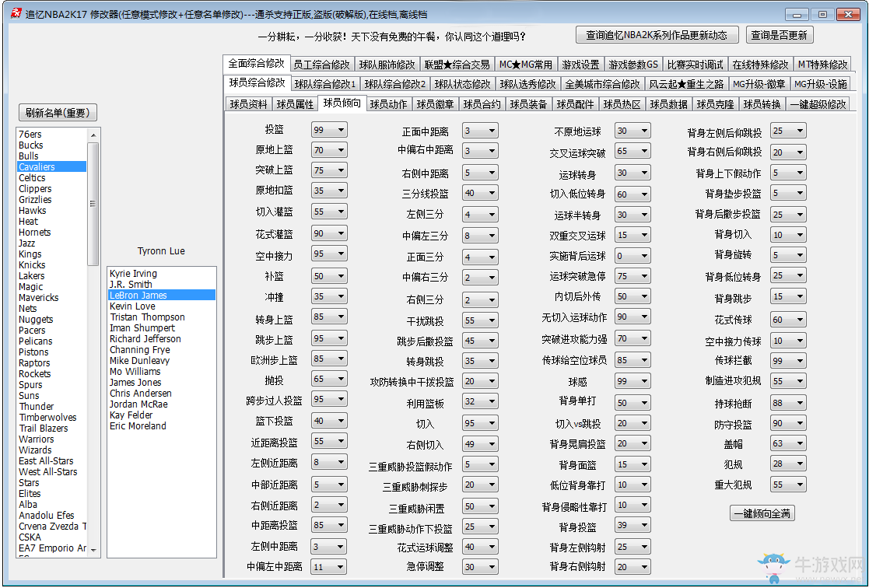
Task: Click the 一键倾向全满 button
Action: tap(762, 513)
